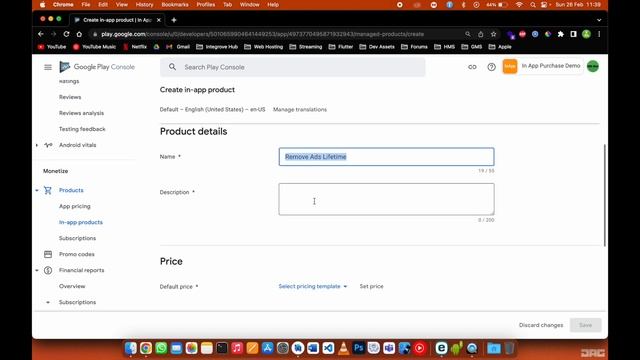
Task: Open the Chrome File menu
Action: [86, 5]
